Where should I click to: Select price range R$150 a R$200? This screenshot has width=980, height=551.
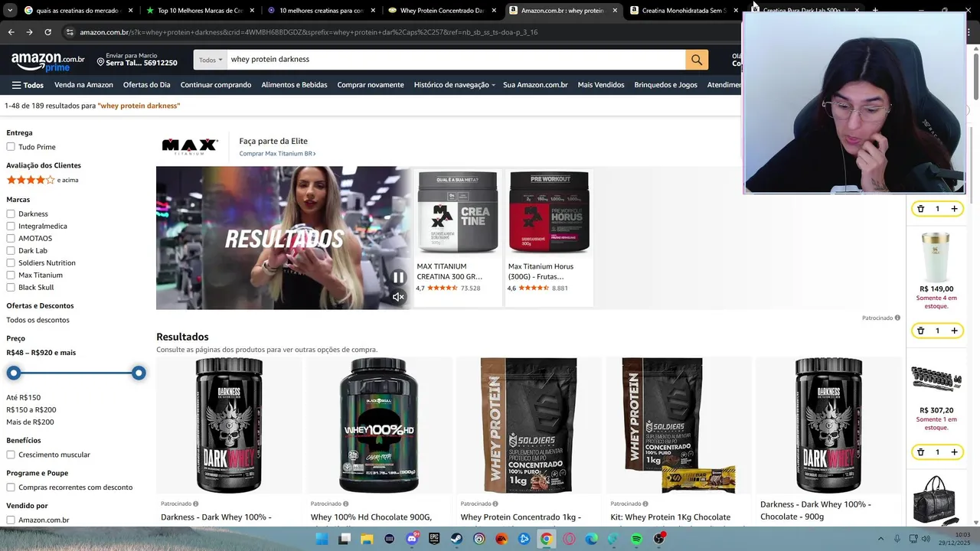(x=31, y=409)
